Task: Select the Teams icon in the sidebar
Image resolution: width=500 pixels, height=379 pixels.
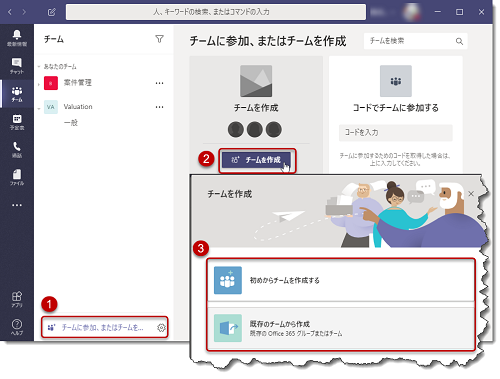Action: 17,94
